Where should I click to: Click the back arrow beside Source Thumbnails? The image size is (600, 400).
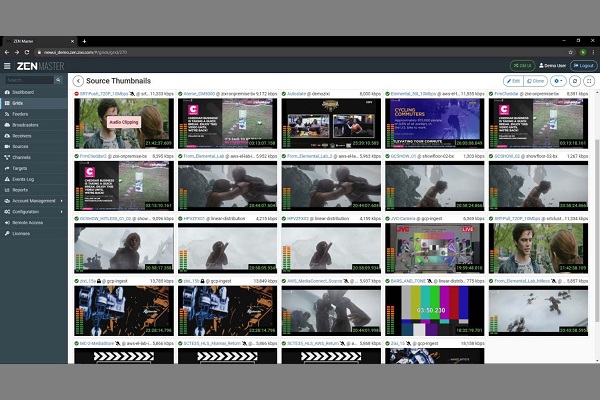coord(78,81)
